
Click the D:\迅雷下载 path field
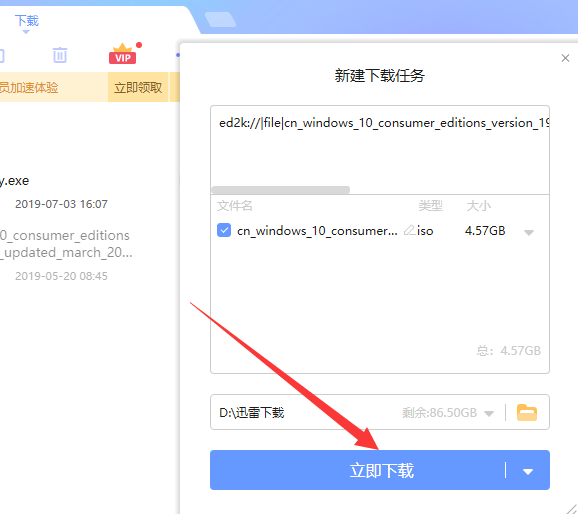point(380,412)
